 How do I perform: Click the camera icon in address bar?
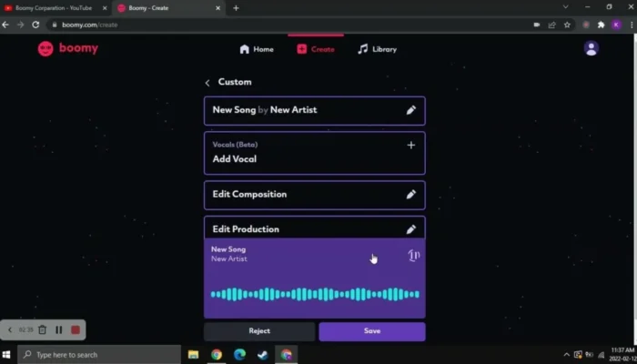[x=537, y=25]
